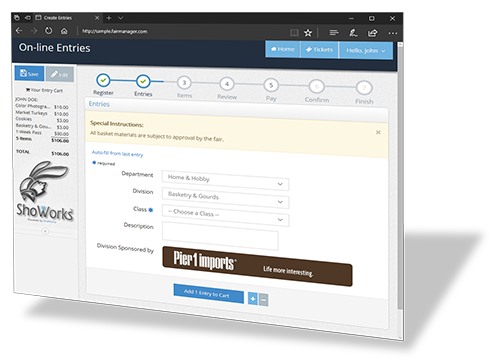Viewport: 500px width, 360px height.
Task: Open the Choose a Class dropdown
Action: click(225, 215)
